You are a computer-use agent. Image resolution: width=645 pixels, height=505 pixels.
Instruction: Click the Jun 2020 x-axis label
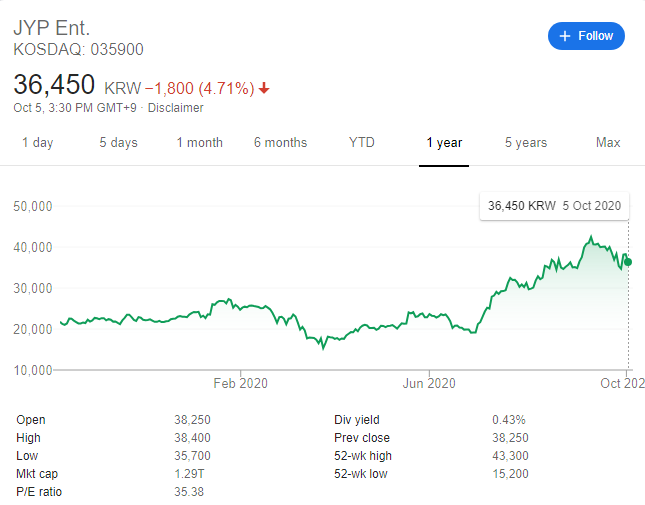[x=429, y=384]
